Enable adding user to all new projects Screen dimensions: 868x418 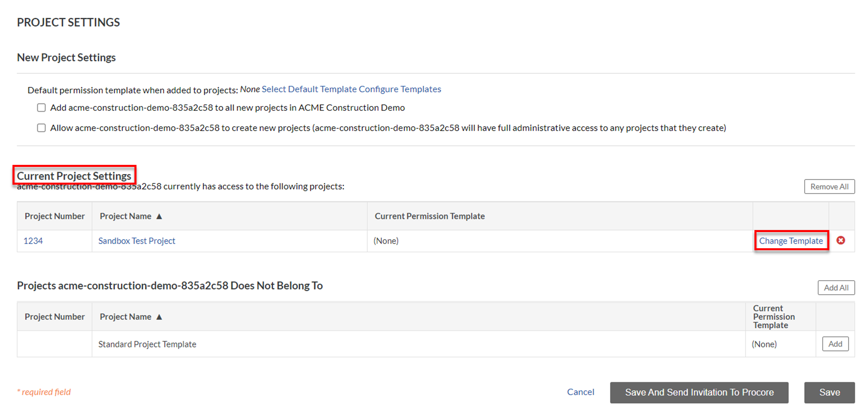pos(42,108)
